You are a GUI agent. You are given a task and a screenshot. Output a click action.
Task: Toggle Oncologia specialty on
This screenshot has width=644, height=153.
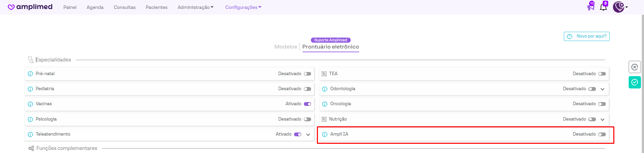click(602, 104)
